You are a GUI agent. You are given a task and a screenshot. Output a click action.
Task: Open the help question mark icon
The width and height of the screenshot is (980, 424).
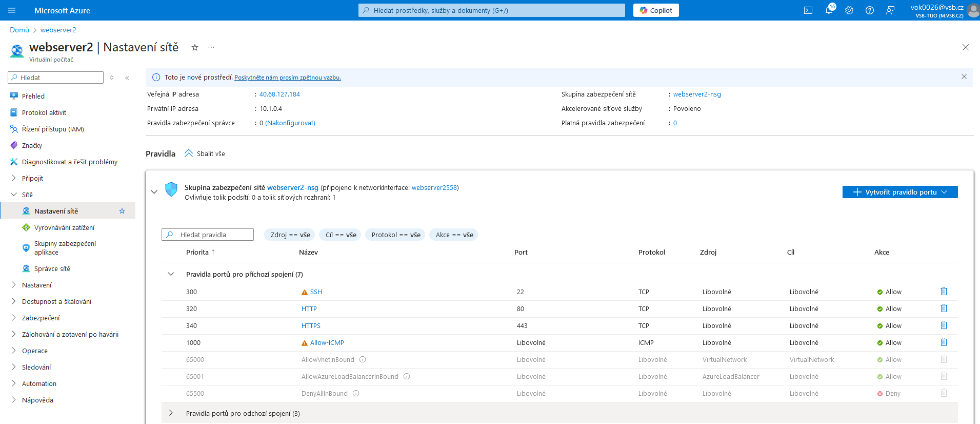coord(870,10)
